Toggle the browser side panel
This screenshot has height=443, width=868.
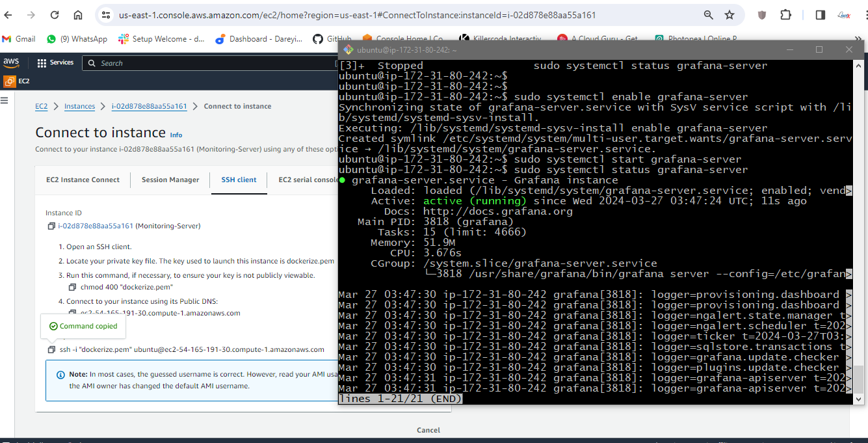pos(820,15)
